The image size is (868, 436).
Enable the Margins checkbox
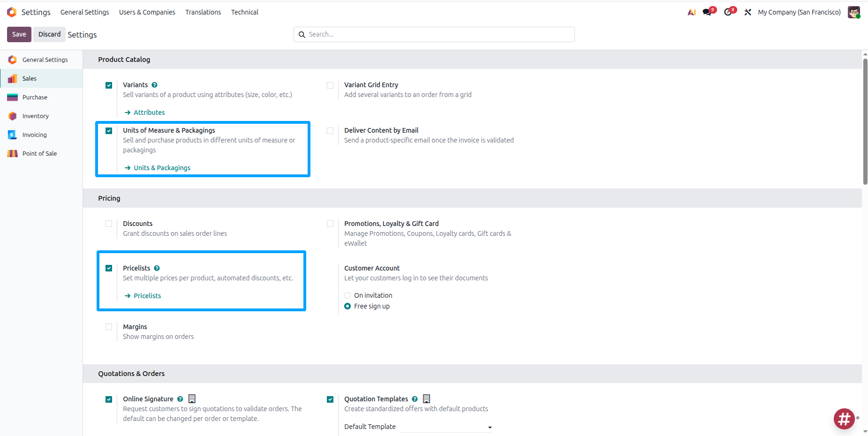[109, 327]
